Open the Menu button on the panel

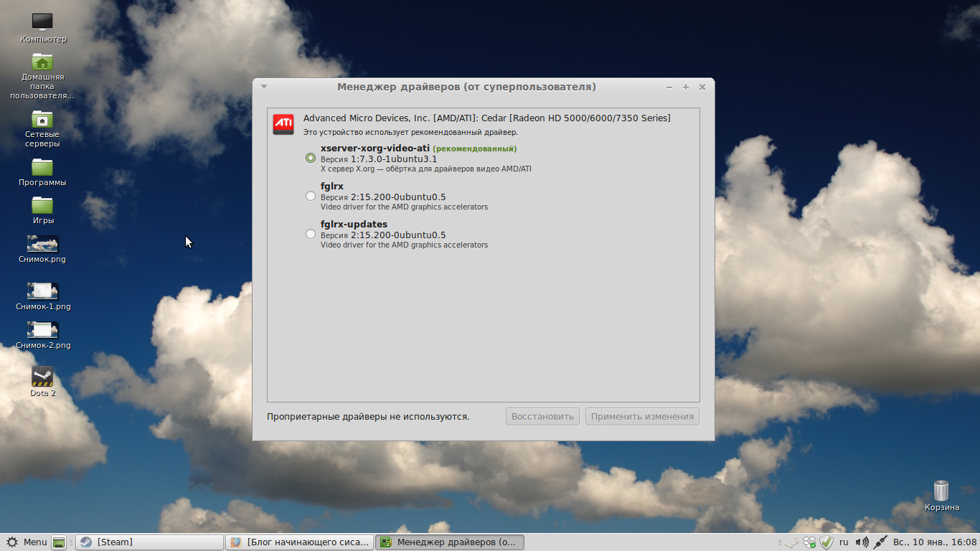(x=27, y=542)
